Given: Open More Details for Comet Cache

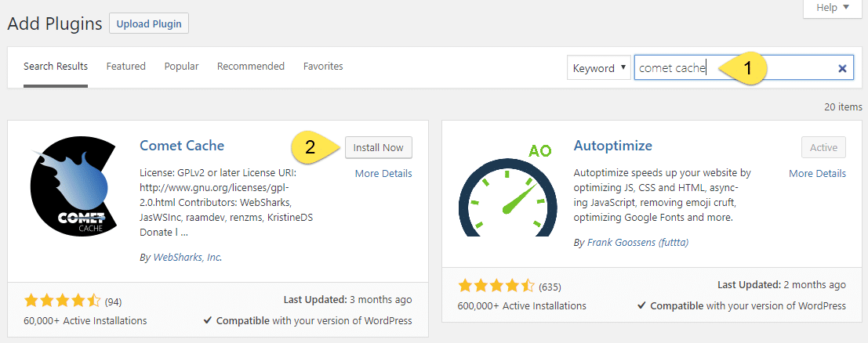Looking at the screenshot, I should pos(383,173).
